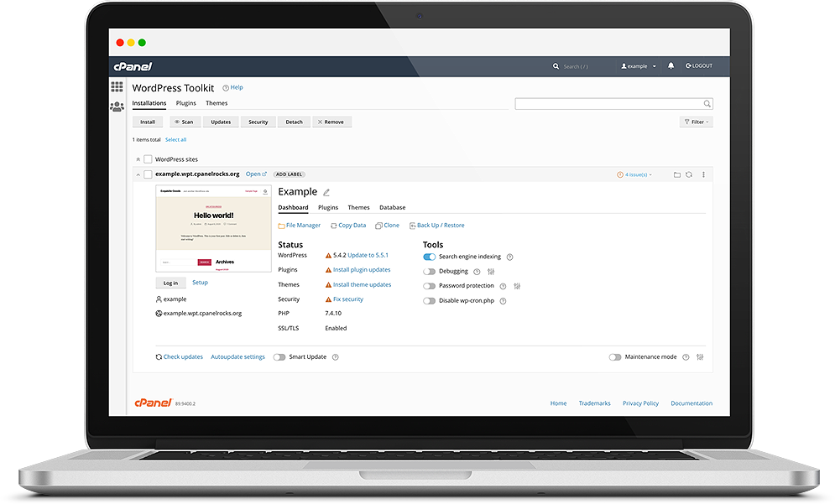Open the Filter dropdown
Image resolution: width=835 pixels, height=504 pixels.
[x=696, y=122]
